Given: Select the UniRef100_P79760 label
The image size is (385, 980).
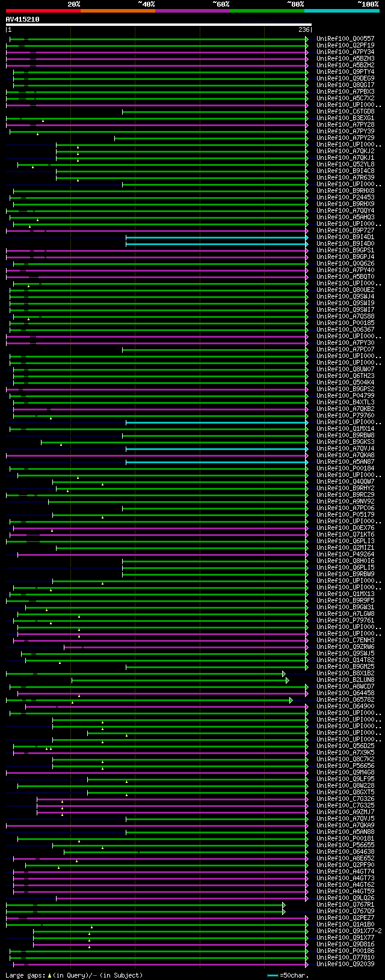Looking at the screenshot, I should 345,416.
